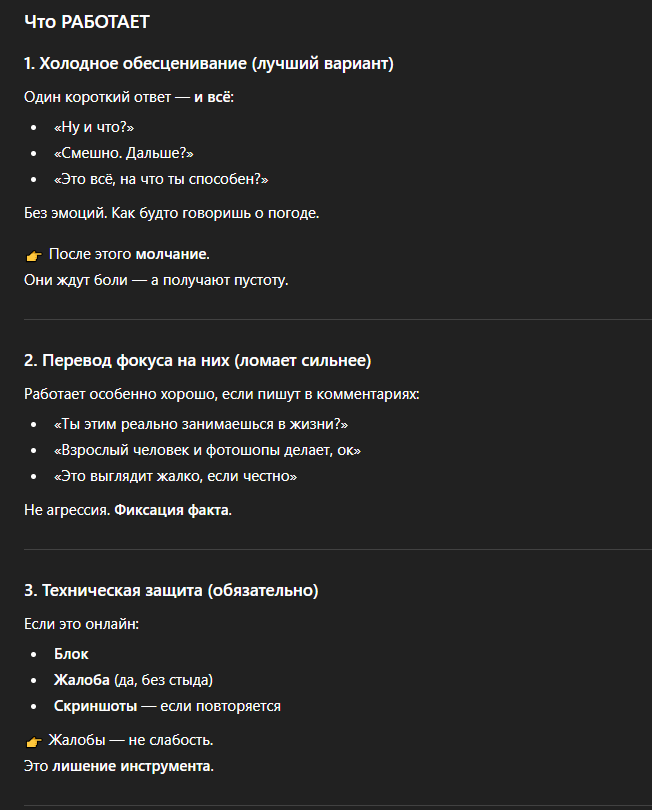Click the bold word "молчание"
This screenshot has height=810, width=652.
click(x=172, y=254)
